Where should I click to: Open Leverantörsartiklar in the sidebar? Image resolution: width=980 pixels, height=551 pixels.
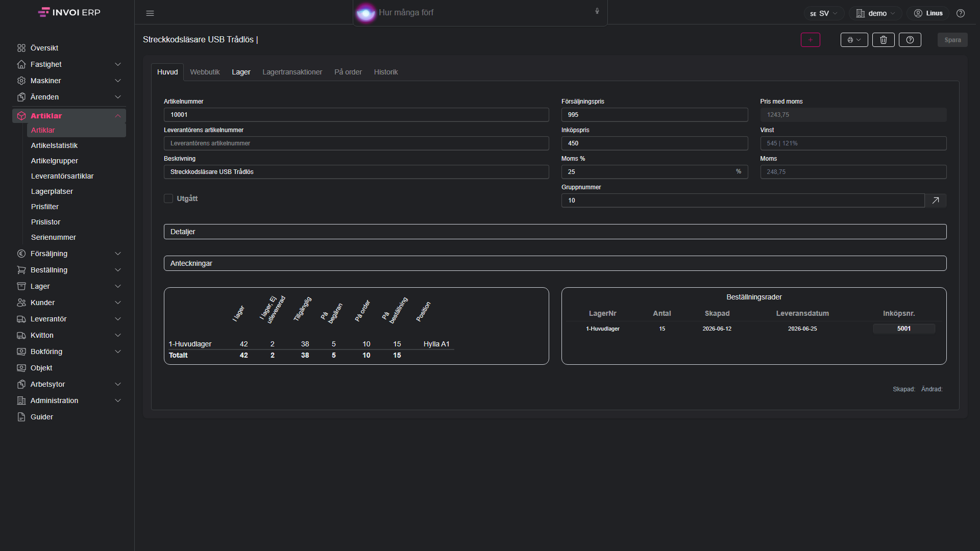77,176
